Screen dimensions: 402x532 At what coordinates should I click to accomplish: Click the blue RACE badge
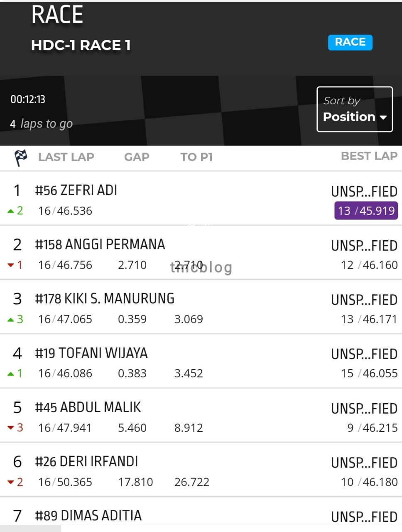point(350,42)
